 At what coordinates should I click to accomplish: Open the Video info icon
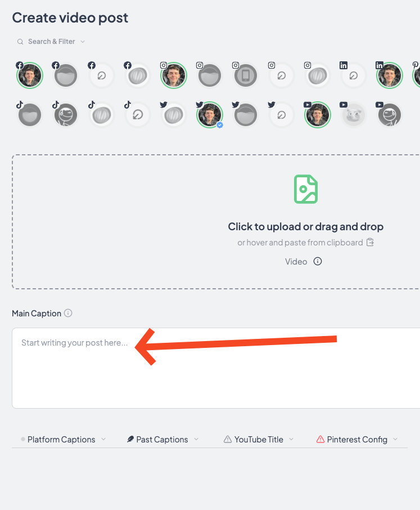click(317, 262)
